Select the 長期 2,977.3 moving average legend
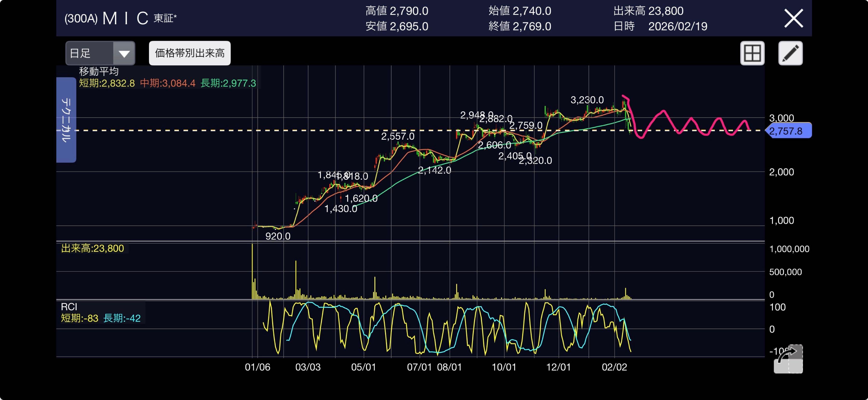Image resolution: width=868 pixels, height=400 pixels. pos(228,83)
